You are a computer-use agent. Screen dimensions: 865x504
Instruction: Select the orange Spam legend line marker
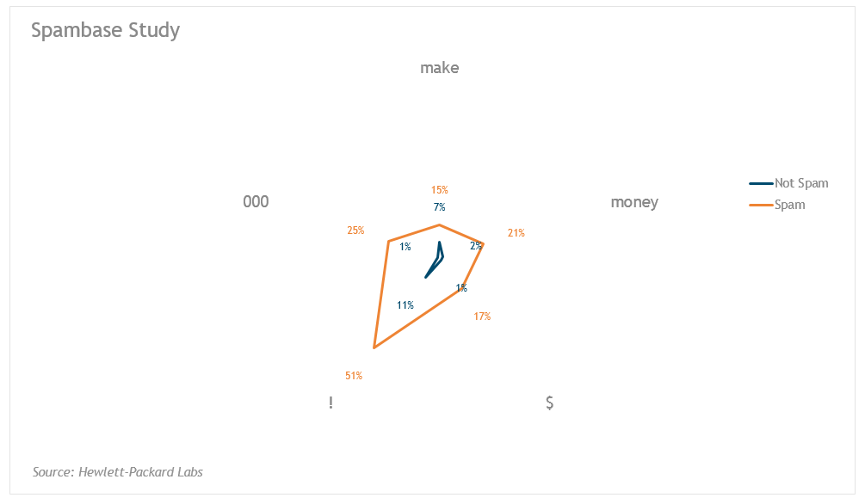pos(761,205)
